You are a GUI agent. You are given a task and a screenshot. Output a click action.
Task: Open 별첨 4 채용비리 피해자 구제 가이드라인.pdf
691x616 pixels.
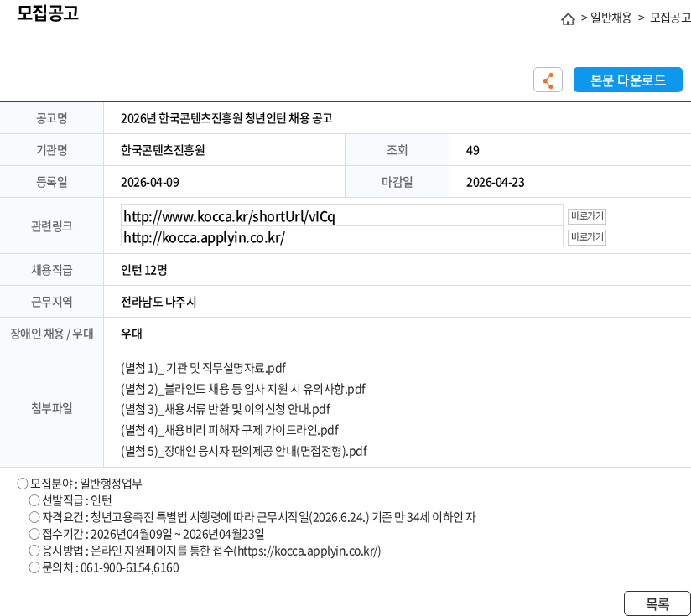230,430
